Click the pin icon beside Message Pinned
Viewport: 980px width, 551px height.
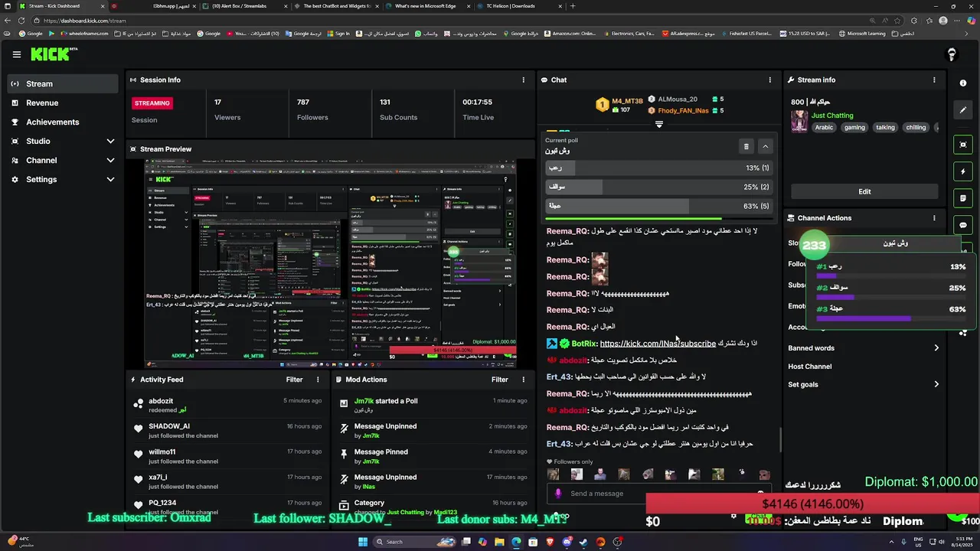(x=344, y=455)
